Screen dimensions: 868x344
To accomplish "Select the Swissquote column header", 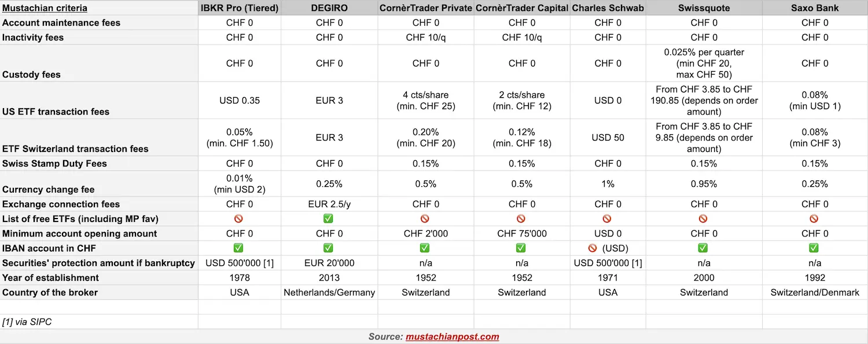I will pos(704,8).
